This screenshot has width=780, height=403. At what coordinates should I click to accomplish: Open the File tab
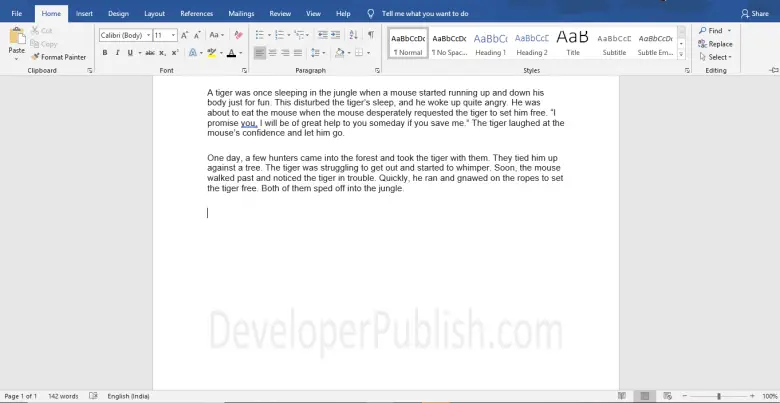(x=16, y=13)
